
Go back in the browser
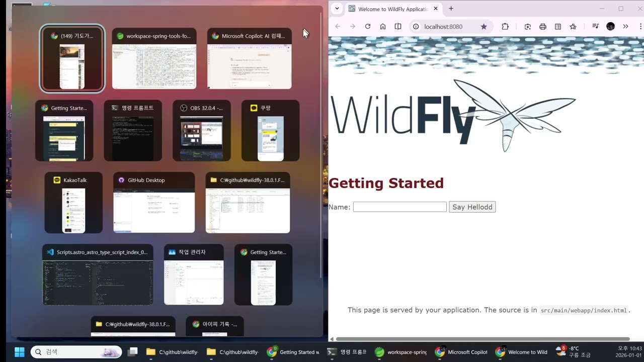point(338,27)
